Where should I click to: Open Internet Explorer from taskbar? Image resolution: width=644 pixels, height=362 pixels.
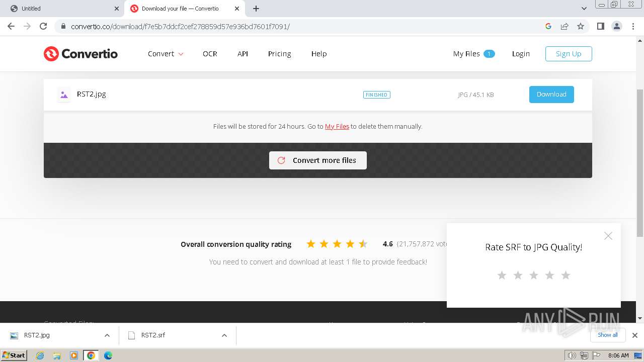pos(40,355)
